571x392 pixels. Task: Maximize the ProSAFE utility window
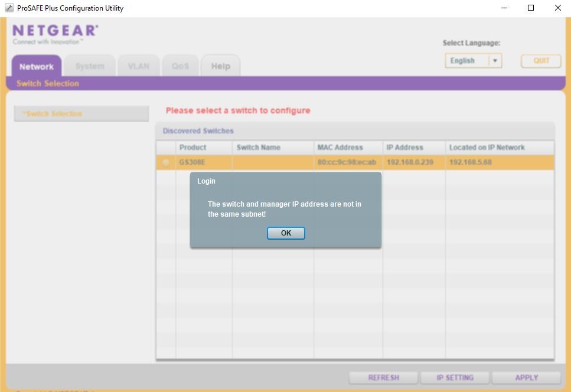(x=531, y=8)
